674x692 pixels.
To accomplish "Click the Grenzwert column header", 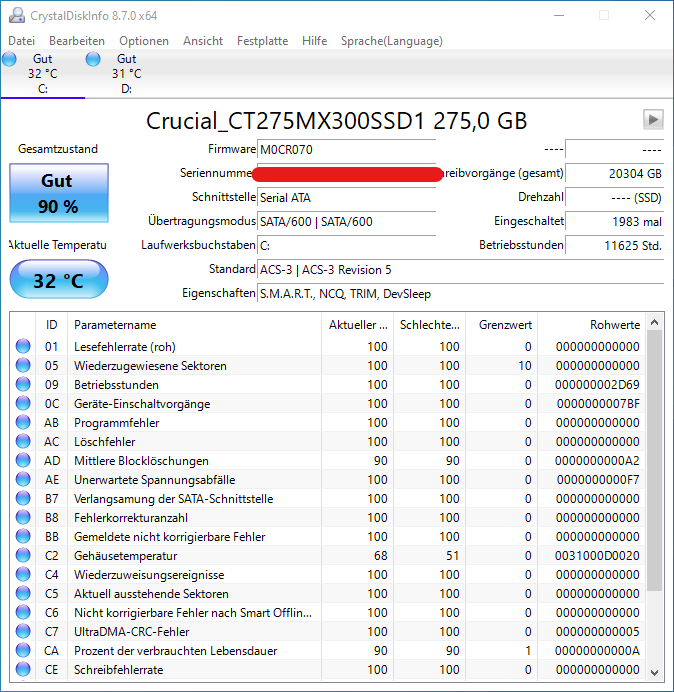I will tap(501, 325).
